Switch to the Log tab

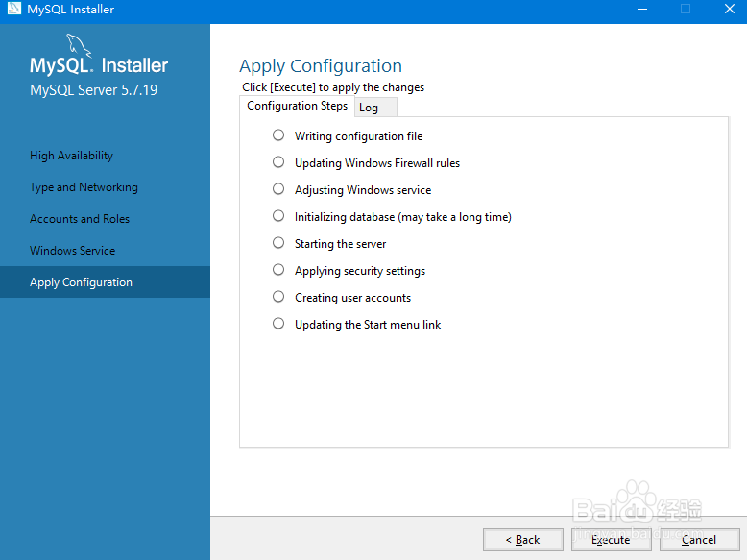pos(375,108)
